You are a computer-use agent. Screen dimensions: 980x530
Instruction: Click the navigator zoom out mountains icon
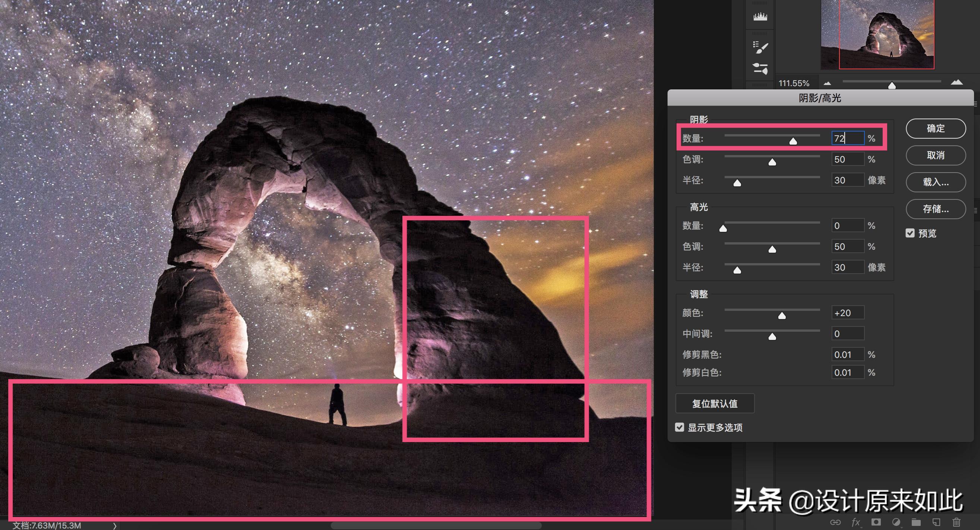pyautogui.click(x=827, y=83)
